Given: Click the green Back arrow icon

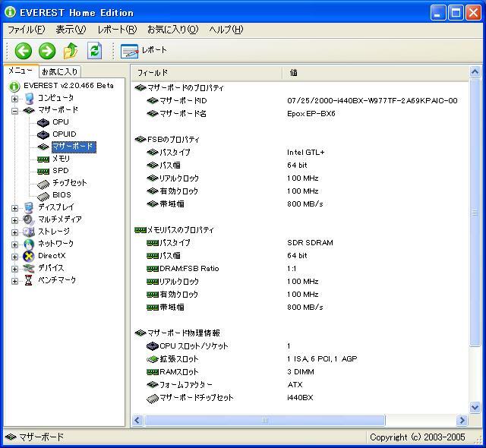Looking at the screenshot, I should tap(24, 51).
